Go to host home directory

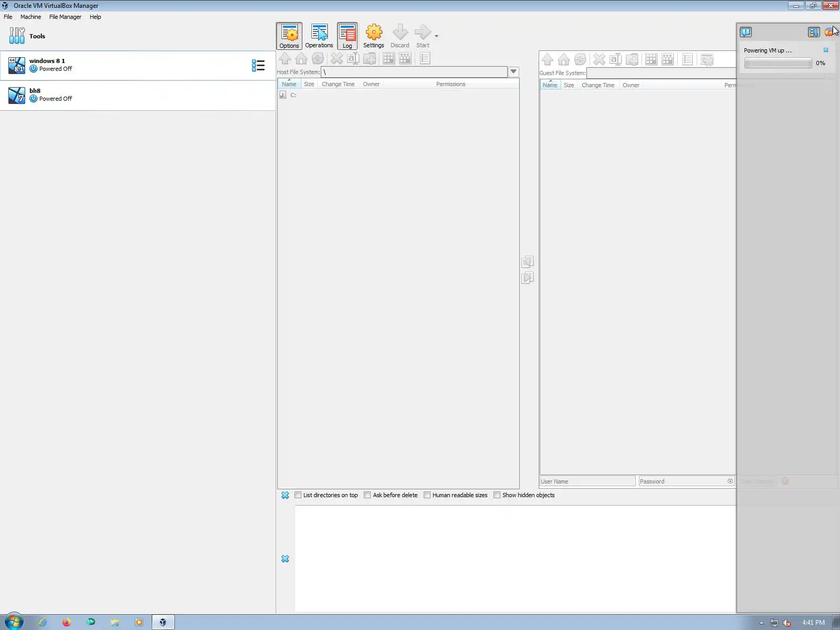pyautogui.click(x=301, y=58)
